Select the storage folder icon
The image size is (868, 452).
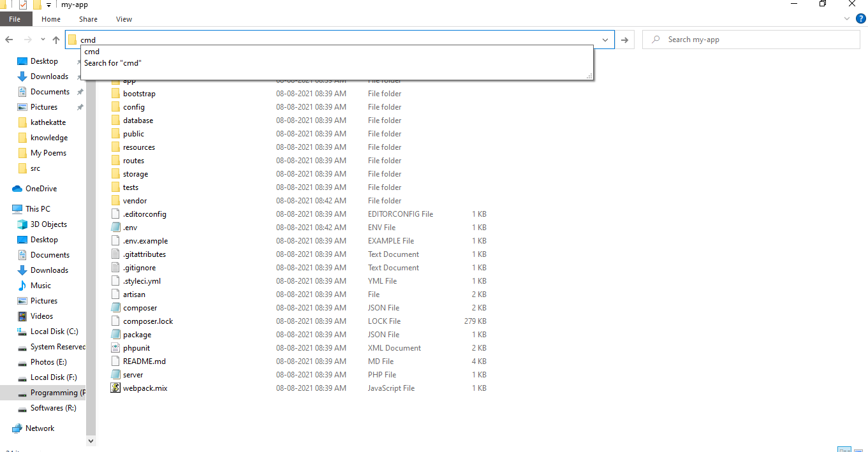point(115,174)
